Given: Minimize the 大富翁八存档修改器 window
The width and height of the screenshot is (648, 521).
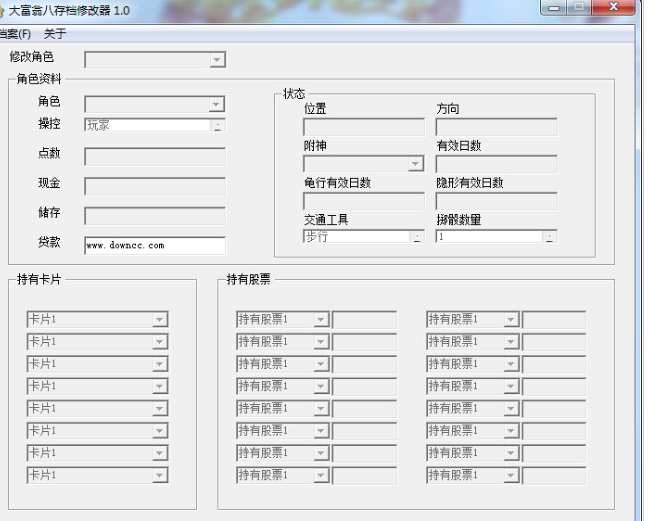Looking at the screenshot, I should (x=554, y=7).
